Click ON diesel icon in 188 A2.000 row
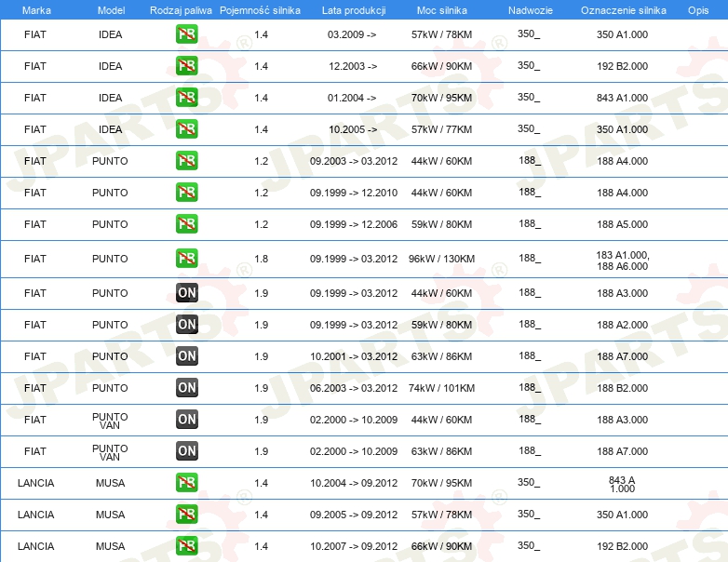The height and width of the screenshot is (562, 728). (x=186, y=324)
